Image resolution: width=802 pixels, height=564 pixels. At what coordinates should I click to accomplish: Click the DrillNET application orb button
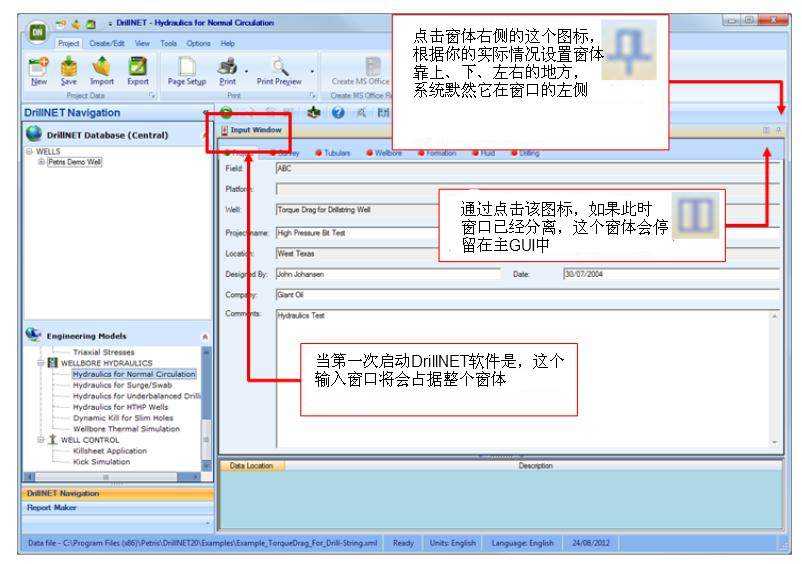37,33
